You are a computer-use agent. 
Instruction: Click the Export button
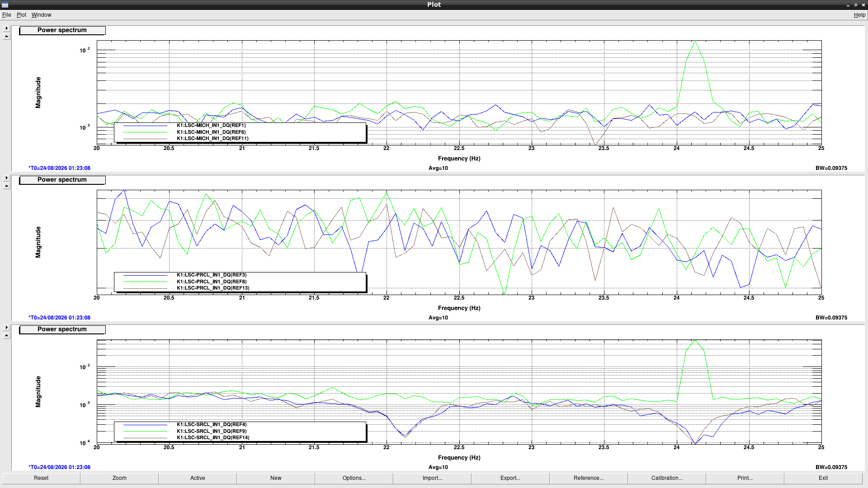(510, 478)
